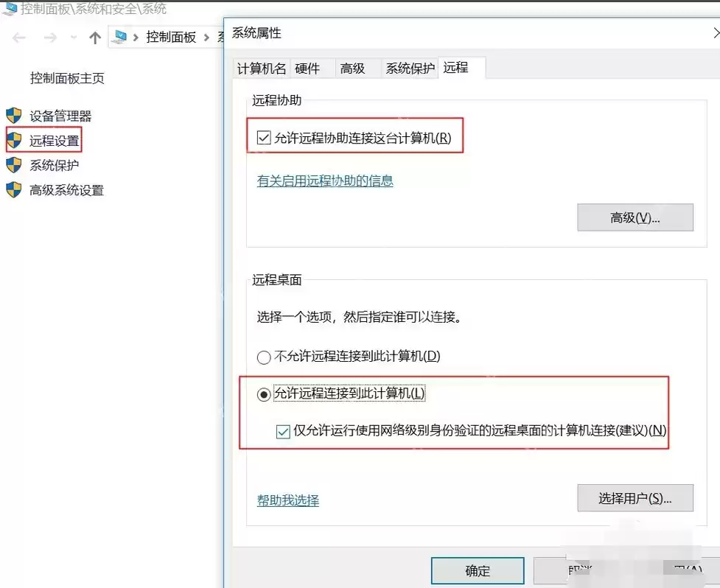The width and height of the screenshot is (720, 588).
Task: Click the back arrow in address bar
Action: coord(18,37)
